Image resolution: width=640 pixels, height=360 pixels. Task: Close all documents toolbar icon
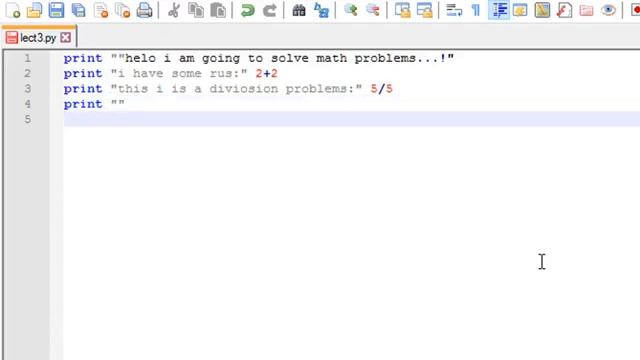pos(122,10)
